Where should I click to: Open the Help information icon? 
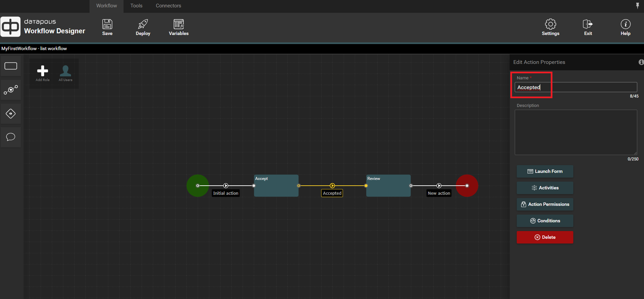coord(625,27)
